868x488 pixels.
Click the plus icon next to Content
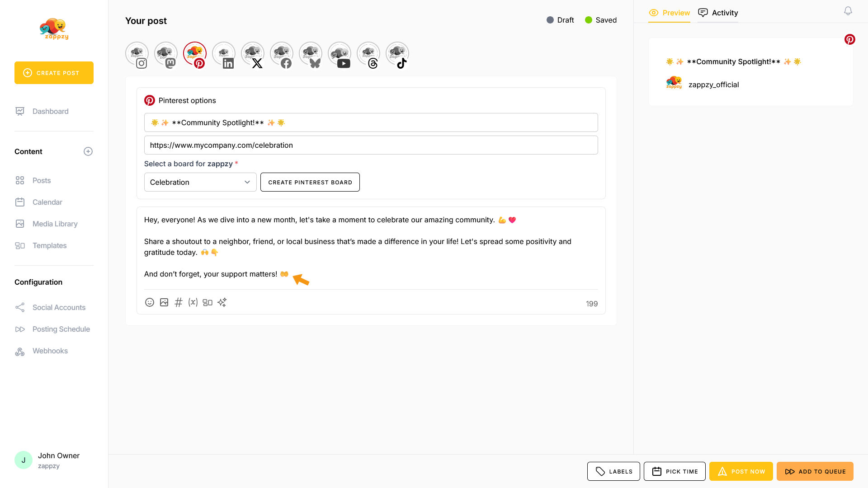[x=88, y=151]
